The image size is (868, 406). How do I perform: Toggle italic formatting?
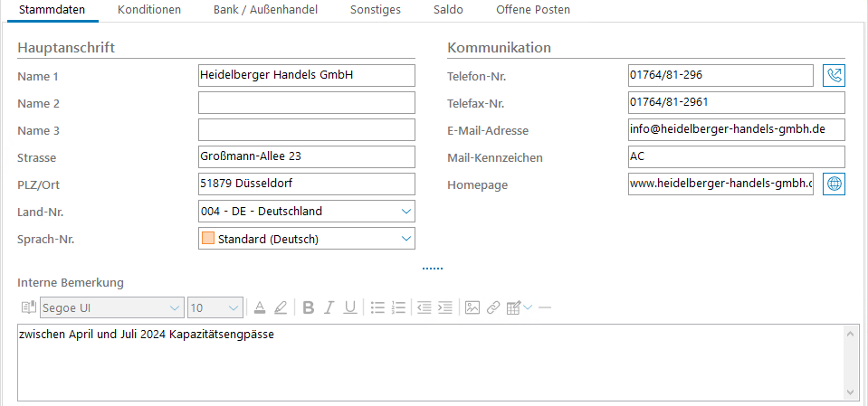click(x=329, y=307)
